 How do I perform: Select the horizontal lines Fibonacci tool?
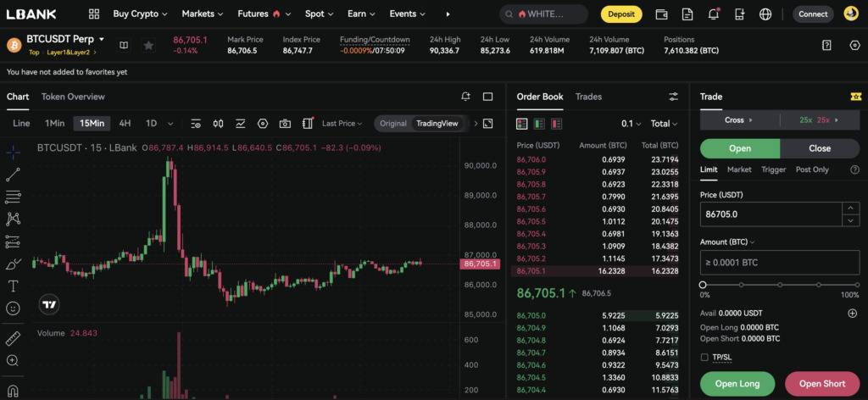14,197
